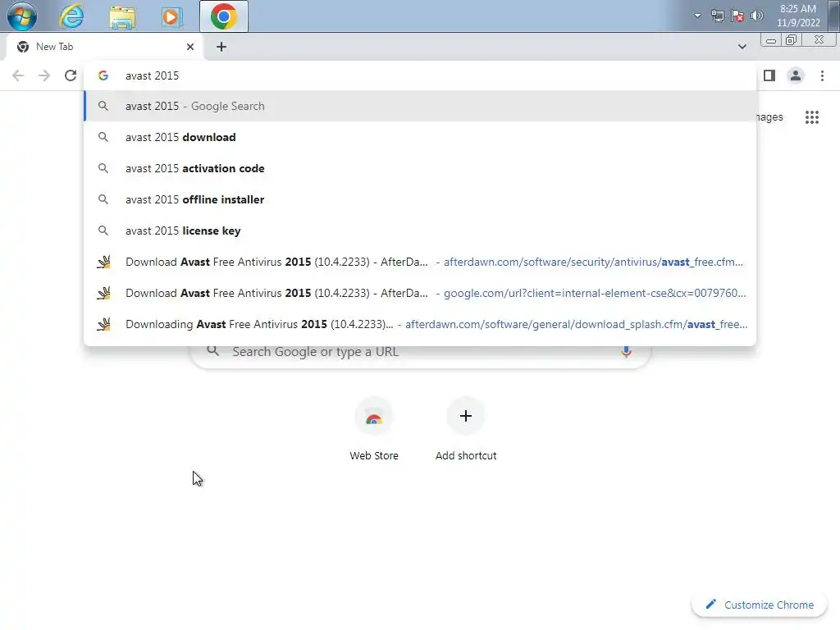Click the Google G icon in the omnibox
840x630 pixels.
tap(103, 75)
